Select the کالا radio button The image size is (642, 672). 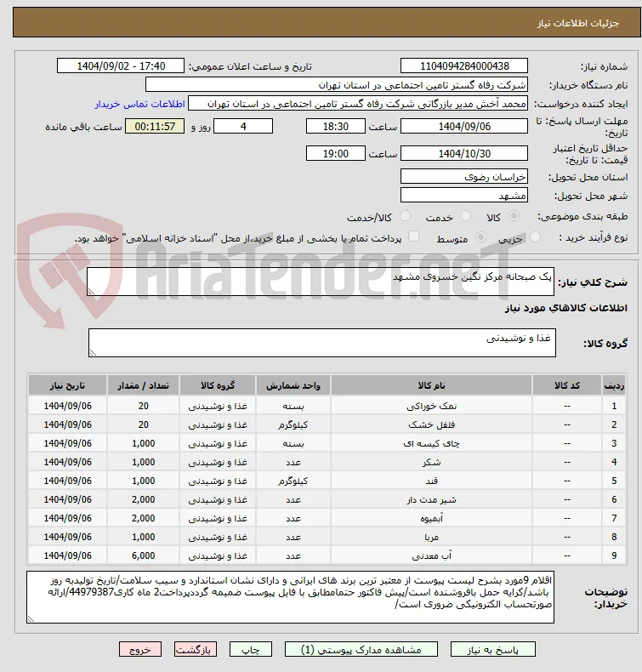514,216
